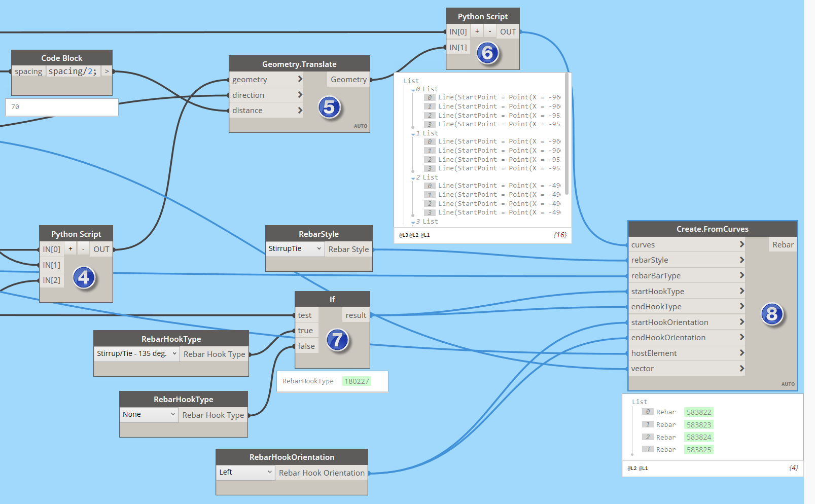This screenshot has height=504, width=815.
Task: Open the endHookOrientation port chevron
Action: pyautogui.click(x=741, y=337)
